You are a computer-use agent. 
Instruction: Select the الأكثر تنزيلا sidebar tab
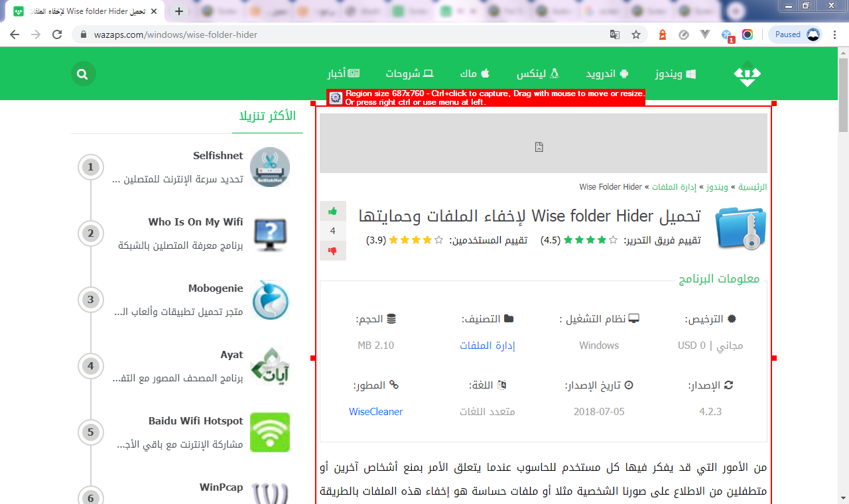(268, 117)
